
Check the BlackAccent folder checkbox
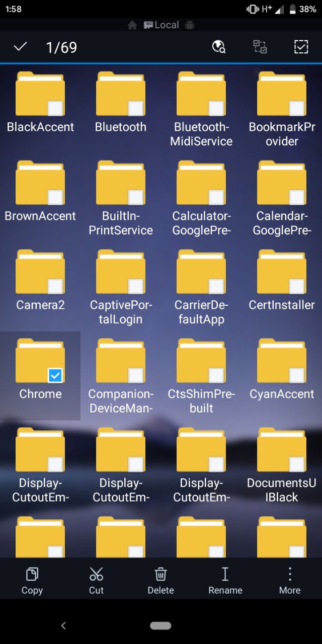coord(55,108)
